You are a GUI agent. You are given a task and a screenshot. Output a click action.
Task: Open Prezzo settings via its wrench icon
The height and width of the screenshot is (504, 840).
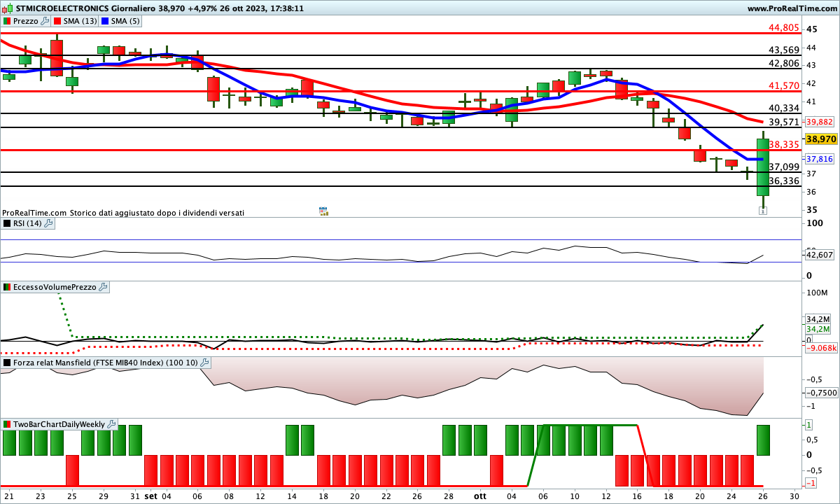[x=45, y=21]
